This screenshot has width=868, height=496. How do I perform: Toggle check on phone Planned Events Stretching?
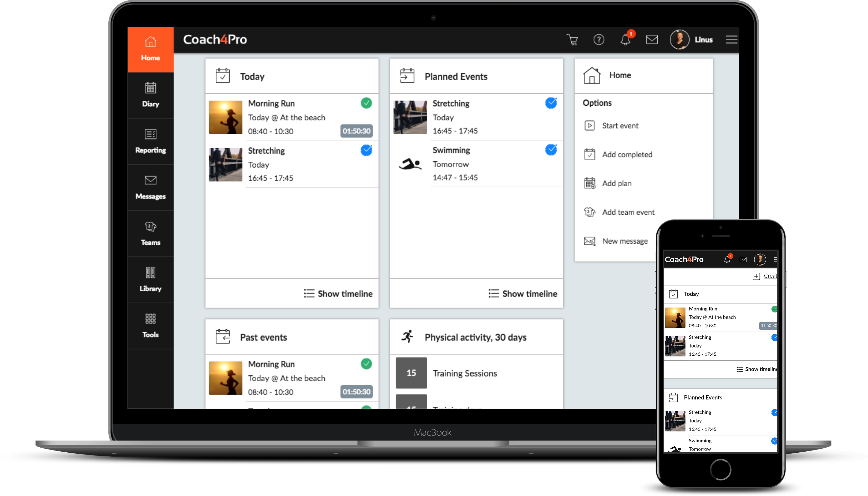(774, 413)
